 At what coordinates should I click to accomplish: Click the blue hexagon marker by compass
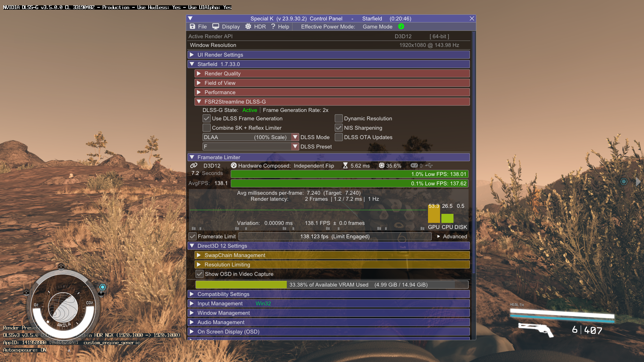click(103, 287)
